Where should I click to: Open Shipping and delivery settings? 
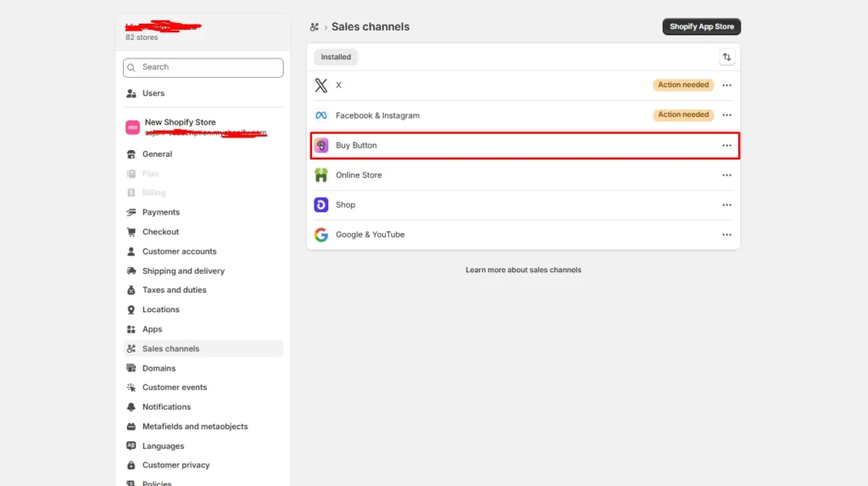coord(203,271)
